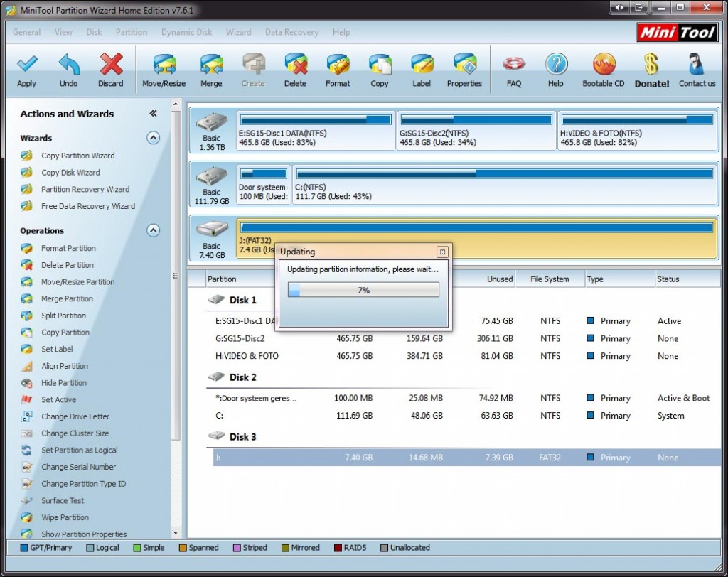
Task: Open the Wizard menu
Action: coord(239,32)
